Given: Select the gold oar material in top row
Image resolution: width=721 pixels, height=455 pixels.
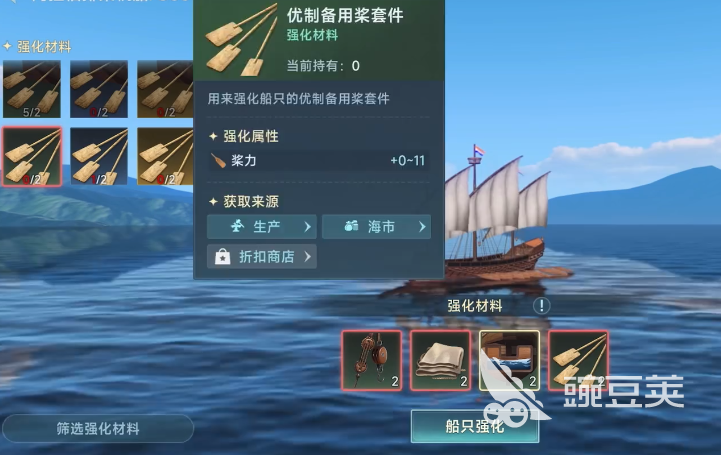Looking at the screenshot, I should (x=165, y=89).
